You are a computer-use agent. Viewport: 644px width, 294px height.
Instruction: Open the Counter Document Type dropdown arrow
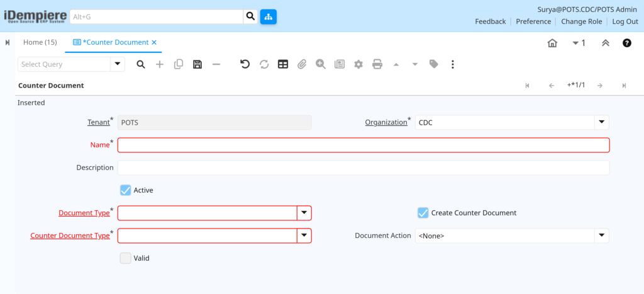pyautogui.click(x=304, y=235)
